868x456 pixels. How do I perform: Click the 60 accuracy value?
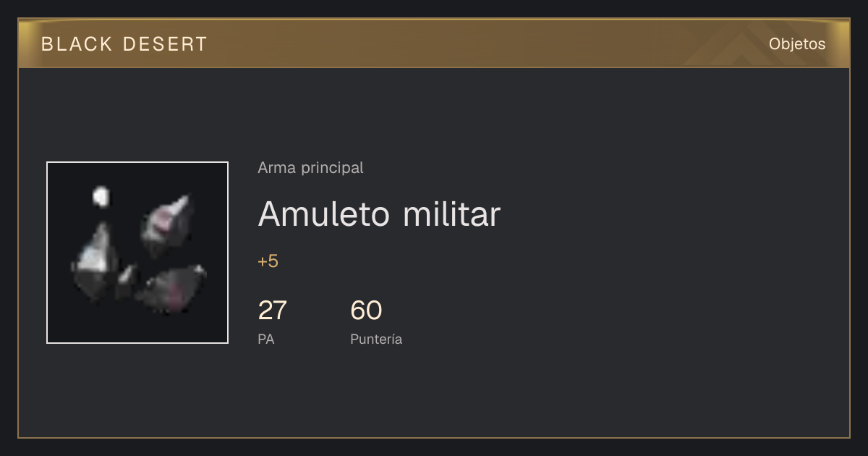click(366, 311)
